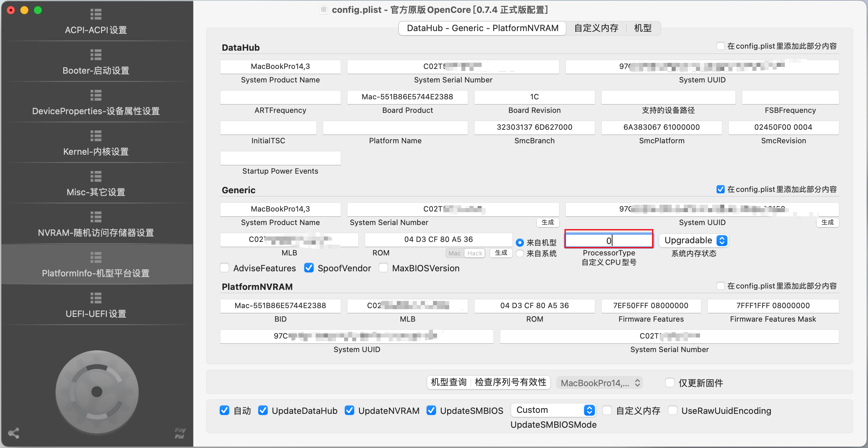Viewport: 868px width, 448px height.
Task: Click the FSBFrequency input field
Action: [x=790, y=97]
